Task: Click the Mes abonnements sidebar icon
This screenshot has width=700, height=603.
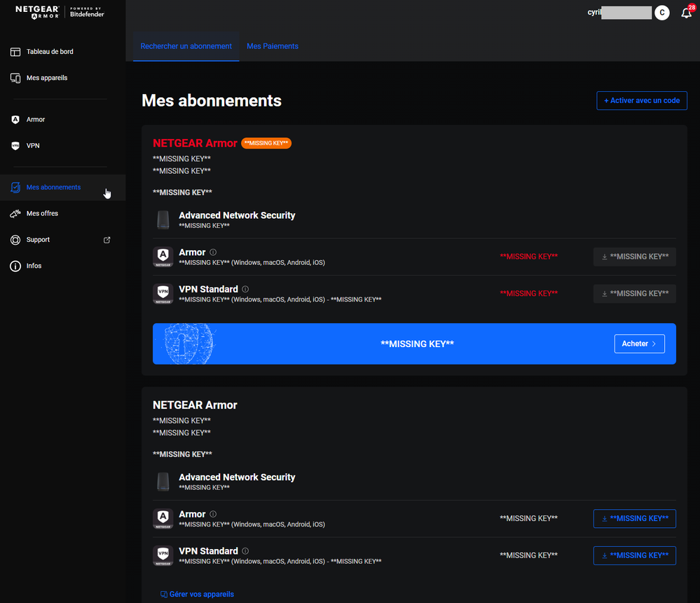Action: point(15,188)
